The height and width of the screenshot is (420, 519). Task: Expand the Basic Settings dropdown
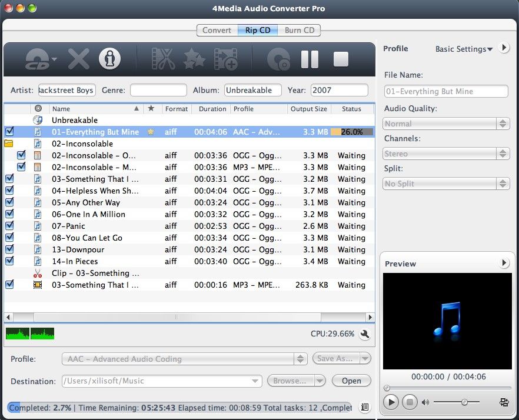(464, 49)
